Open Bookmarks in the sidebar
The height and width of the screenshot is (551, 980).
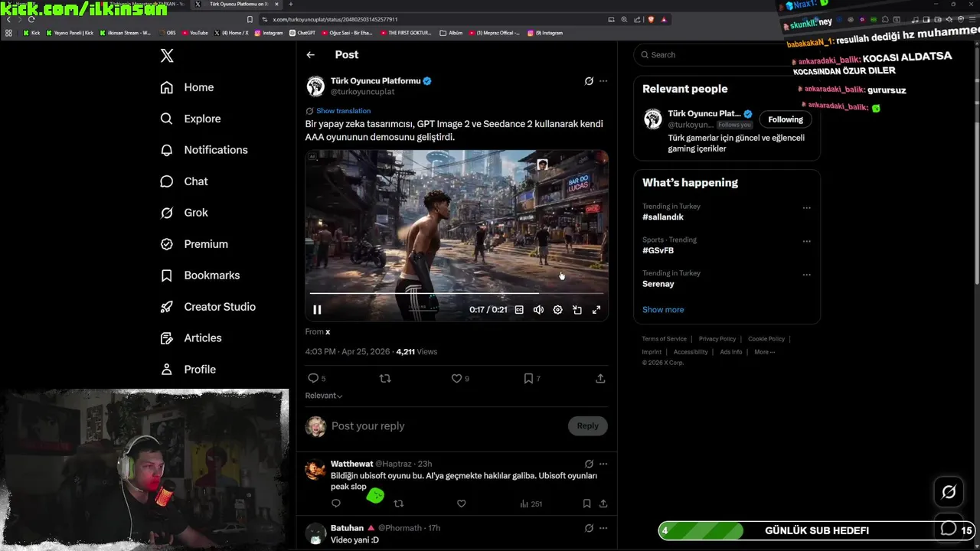200,275
